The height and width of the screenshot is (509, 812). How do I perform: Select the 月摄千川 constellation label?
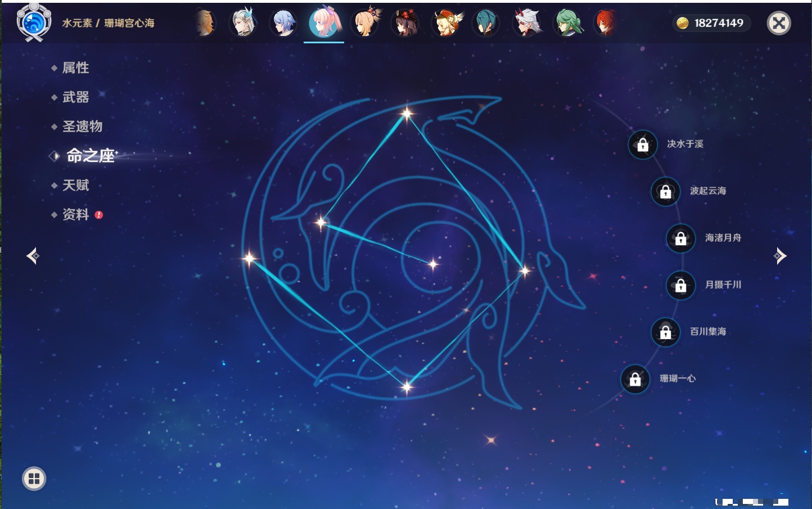pos(724,285)
